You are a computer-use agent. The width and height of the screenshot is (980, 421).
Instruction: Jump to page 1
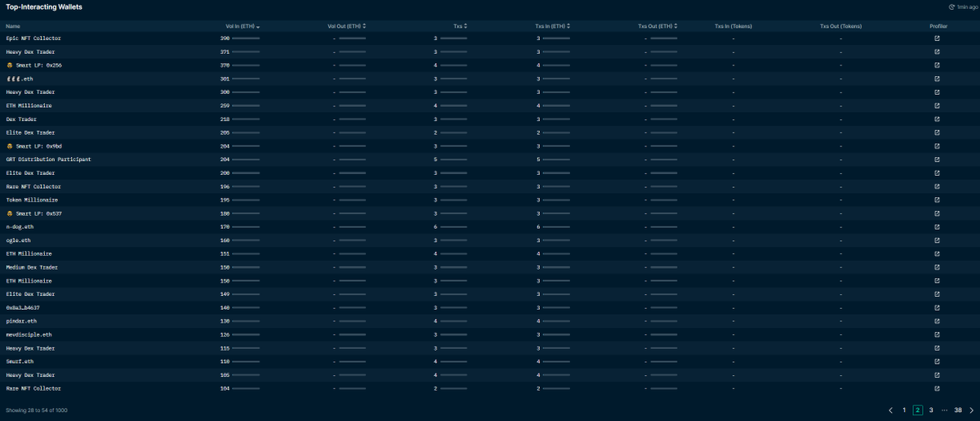click(x=904, y=410)
